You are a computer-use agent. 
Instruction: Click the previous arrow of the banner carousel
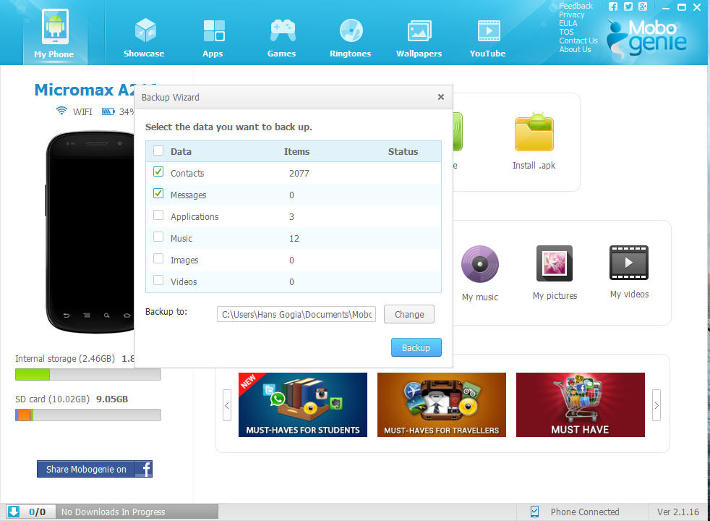[227, 405]
